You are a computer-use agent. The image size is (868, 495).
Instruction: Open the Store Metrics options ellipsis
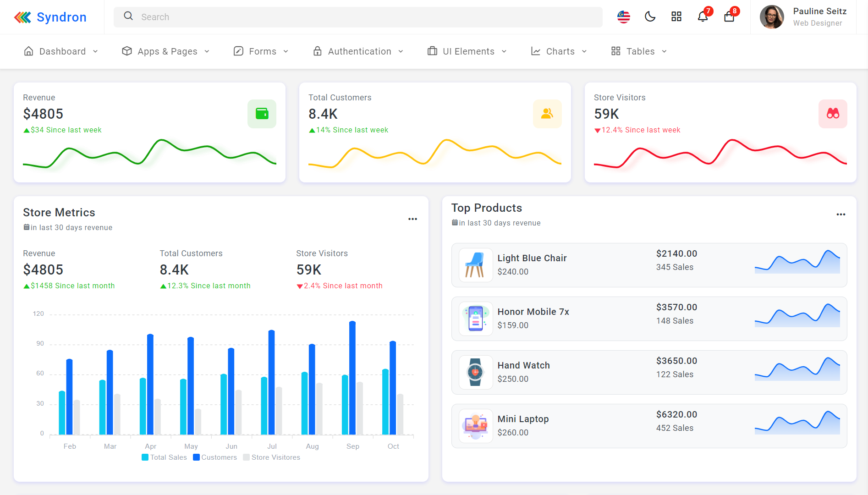pyautogui.click(x=412, y=219)
